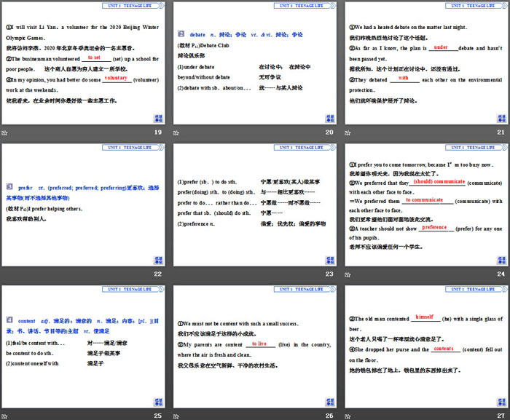This screenshot has height=420, width=510.
Task: Click the animation star icon under slide 19
Action: 4,132
